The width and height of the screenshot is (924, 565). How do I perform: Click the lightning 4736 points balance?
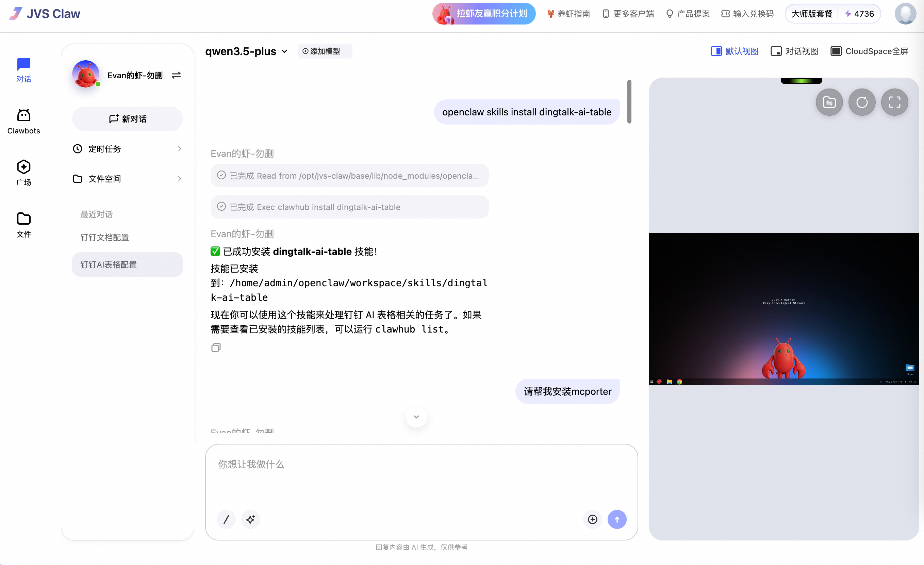(x=859, y=14)
